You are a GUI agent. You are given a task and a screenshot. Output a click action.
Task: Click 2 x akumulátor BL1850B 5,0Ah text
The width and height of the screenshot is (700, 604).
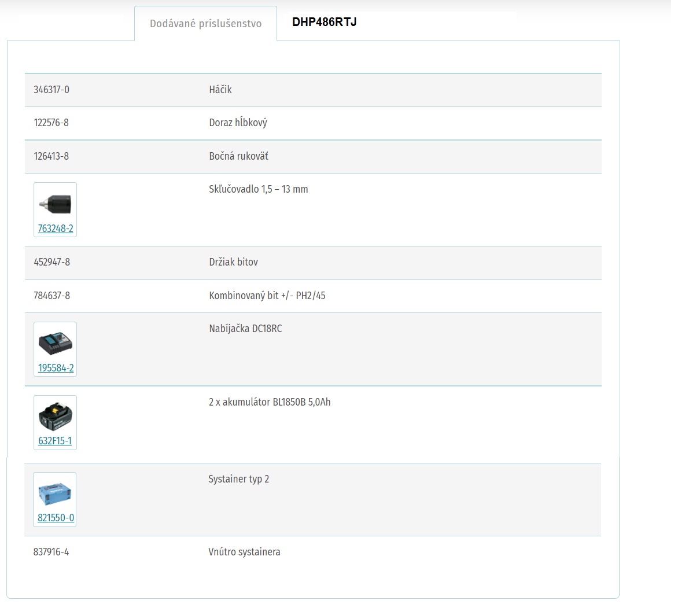(270, 402)
